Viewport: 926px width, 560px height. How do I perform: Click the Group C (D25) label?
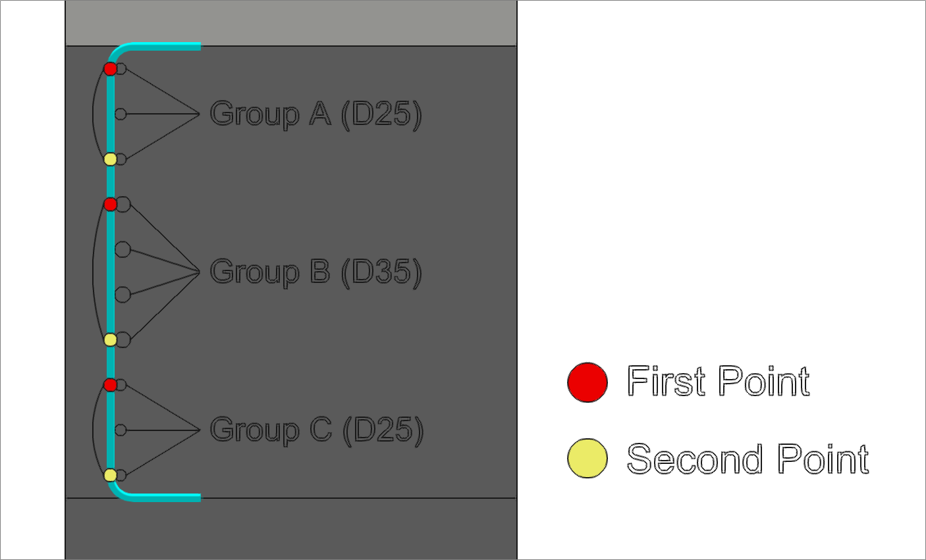click(317, 430)
